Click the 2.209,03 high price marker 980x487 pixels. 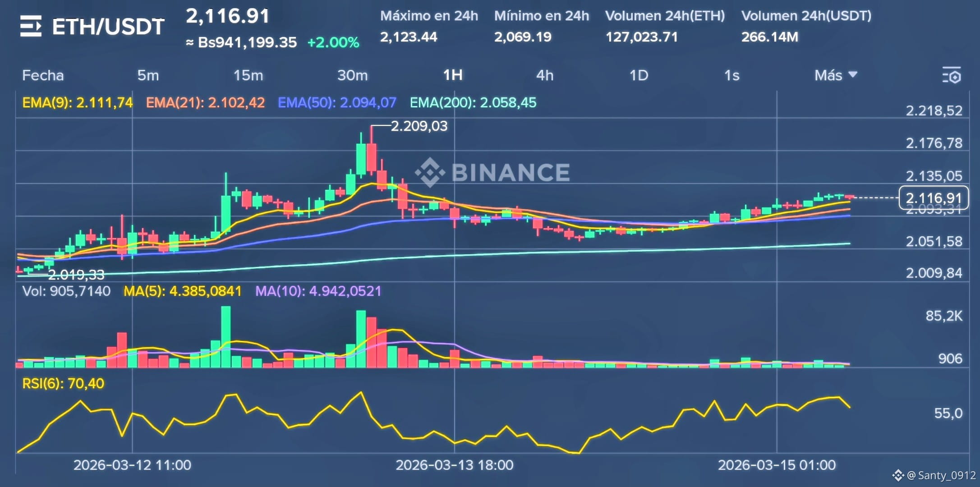click(x=419, y=126)
